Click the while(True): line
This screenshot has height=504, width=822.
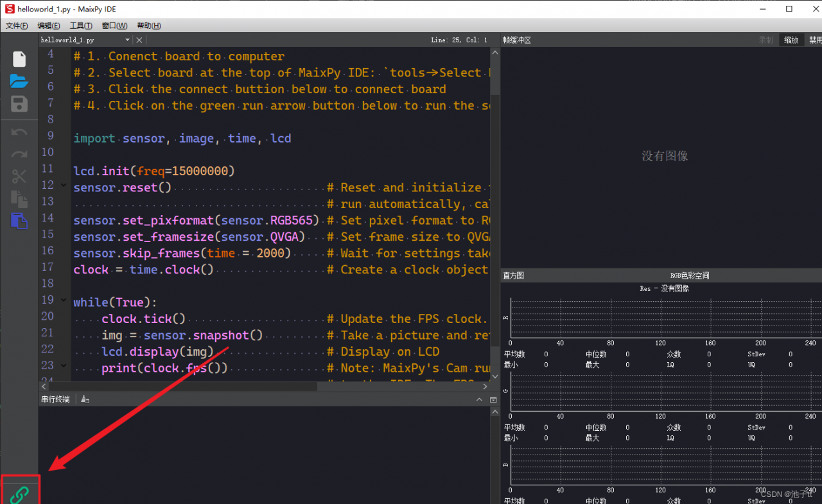[x=116, y=302]
